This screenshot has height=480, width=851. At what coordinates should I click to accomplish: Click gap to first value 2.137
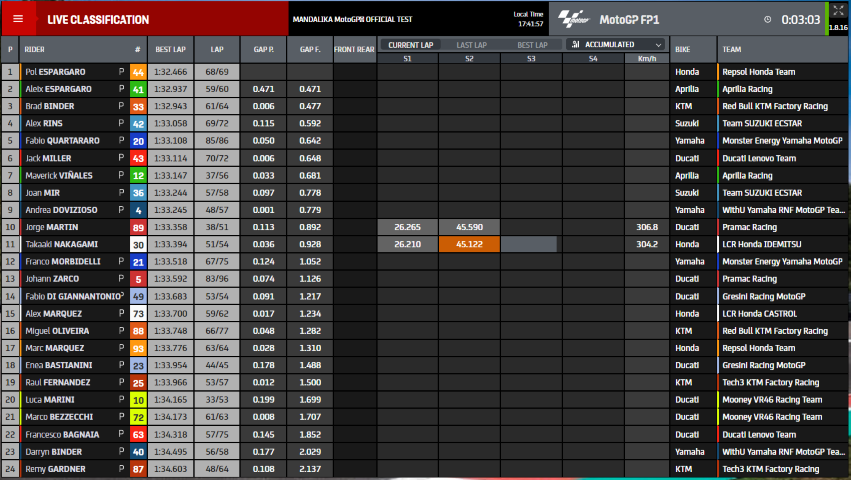[x=310, y=469]
